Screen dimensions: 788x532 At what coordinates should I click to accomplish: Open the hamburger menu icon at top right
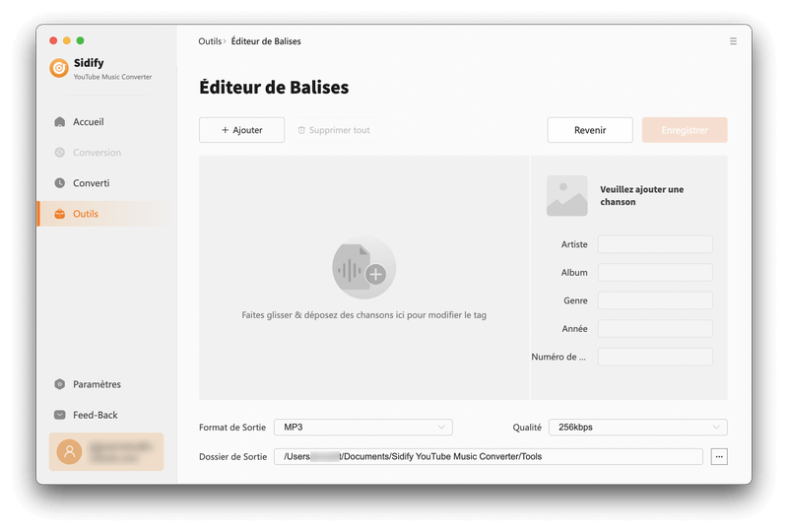pyautogui.click(x=733, y=41)
